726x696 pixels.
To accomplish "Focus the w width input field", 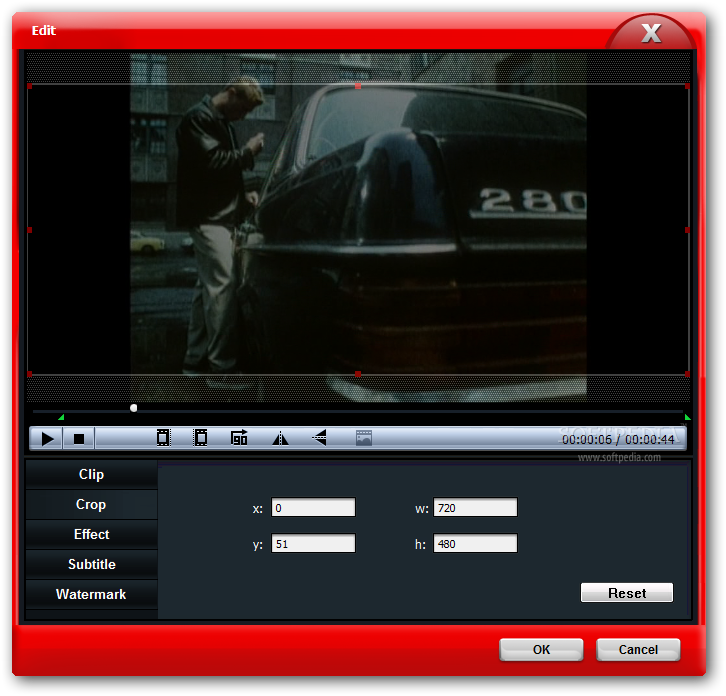I will [475, 508].
